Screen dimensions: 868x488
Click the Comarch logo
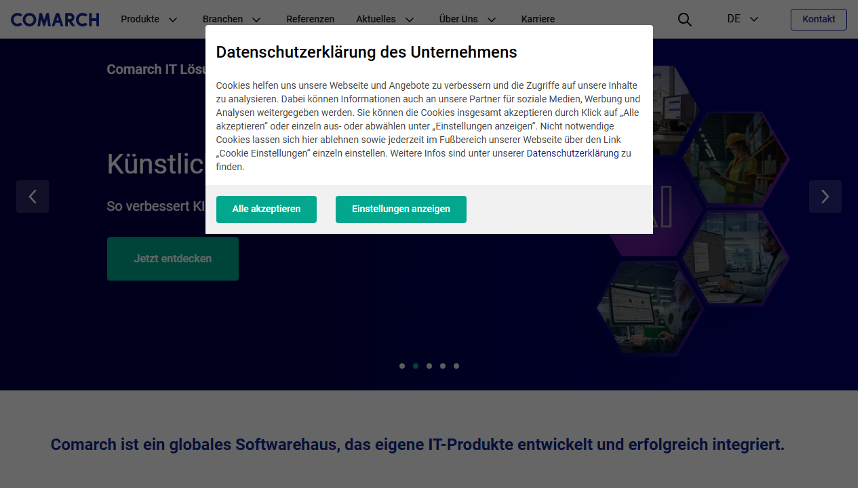point(55,20)
